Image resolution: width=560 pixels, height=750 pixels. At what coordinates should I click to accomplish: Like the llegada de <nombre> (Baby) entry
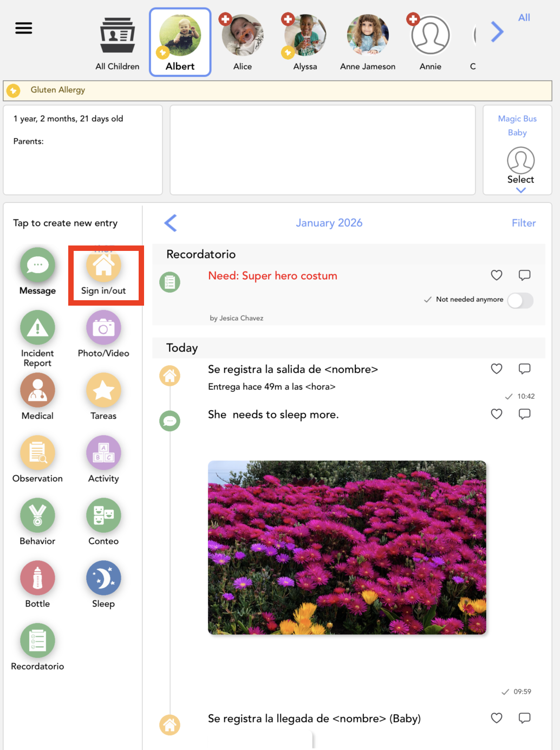(x=497, y=718)
